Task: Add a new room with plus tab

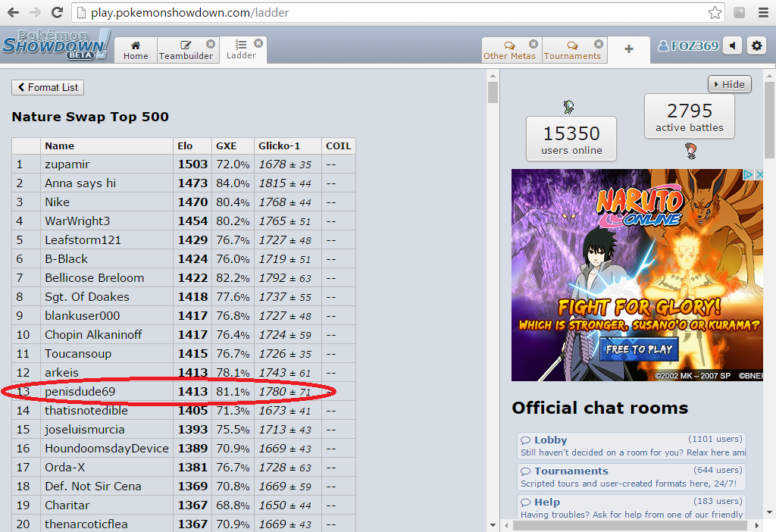Action: [x=628, y=49]
